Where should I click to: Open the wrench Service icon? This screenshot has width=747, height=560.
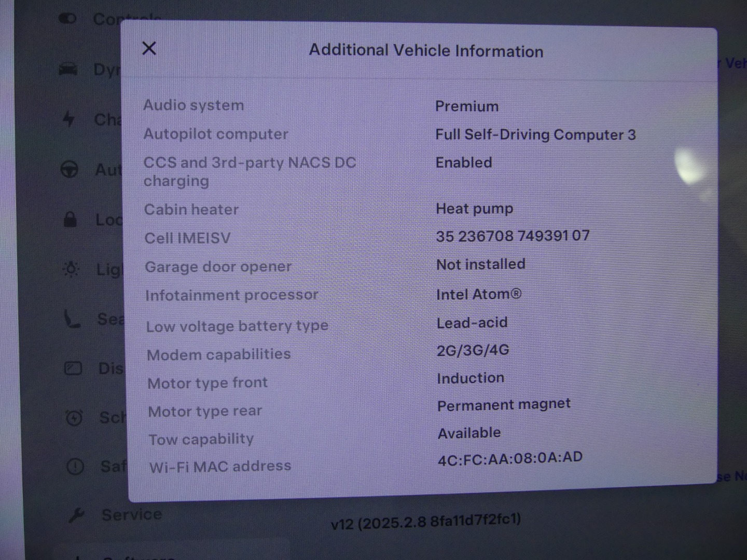pyautogui.click(x=76, y=515)
